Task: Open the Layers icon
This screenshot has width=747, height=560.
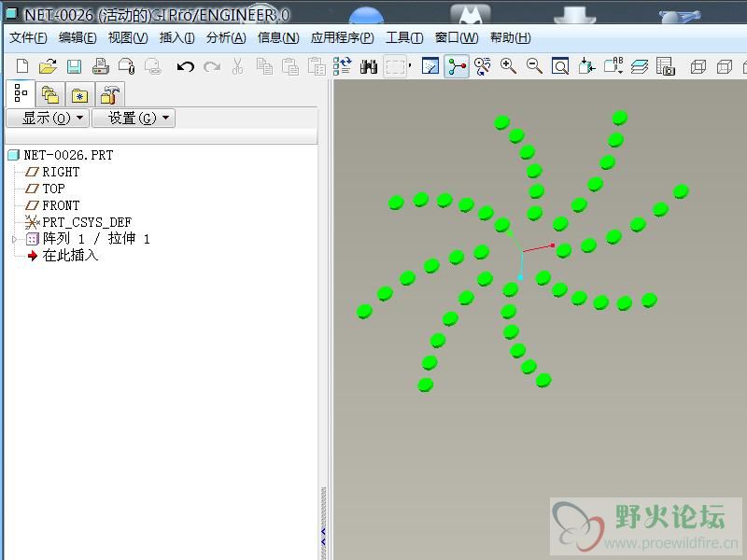Action: pyautogui.click(x=640, y=66)
